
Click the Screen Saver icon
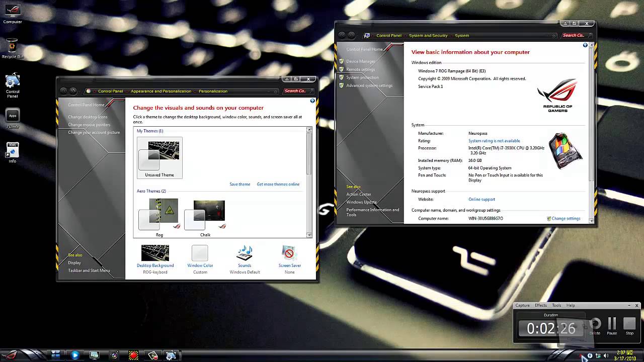click(x=289, y=253)
